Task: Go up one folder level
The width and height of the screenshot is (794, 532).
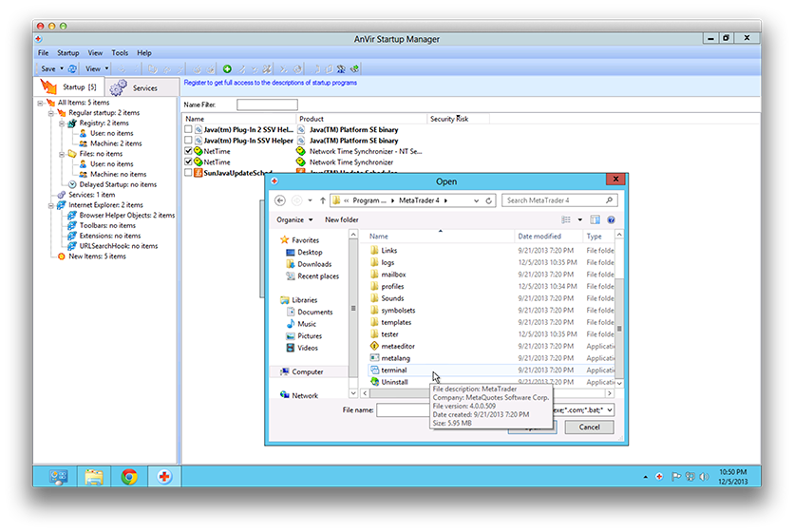Action: pos(323,200)
